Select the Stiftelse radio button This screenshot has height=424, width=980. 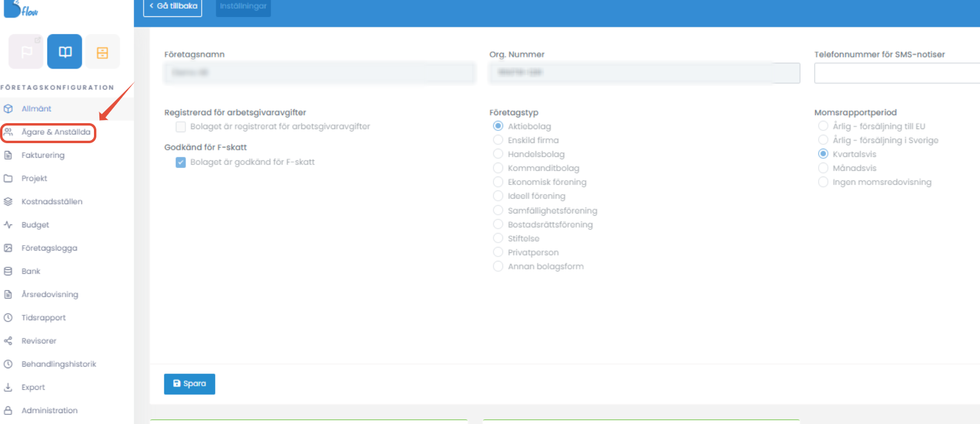[498, 238]
